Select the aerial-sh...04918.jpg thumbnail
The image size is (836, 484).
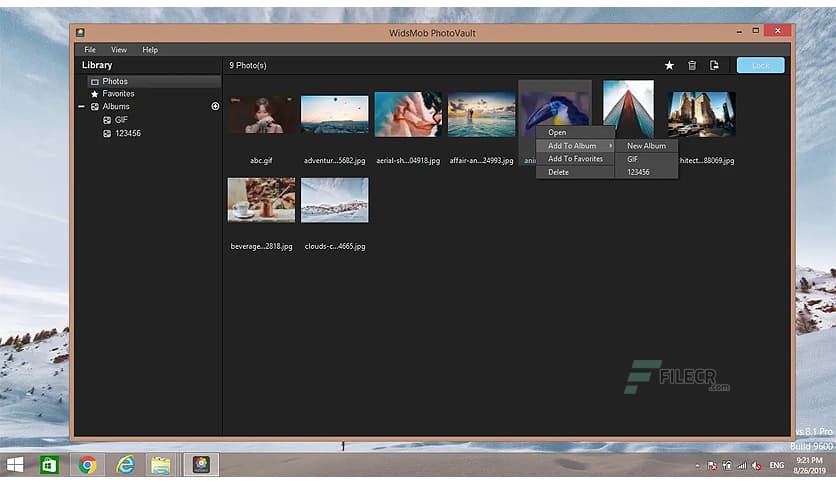pyautogui.click(x=408, y=114)
